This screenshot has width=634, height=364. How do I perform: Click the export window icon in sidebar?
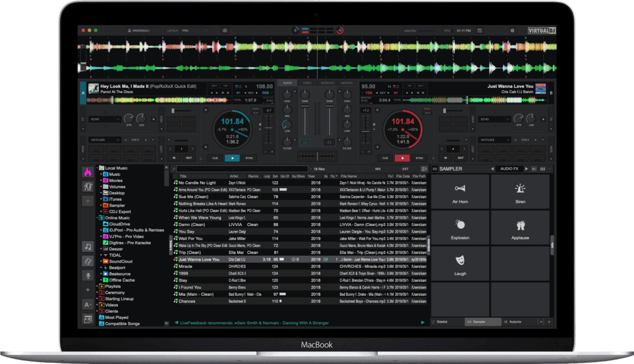coord(88,319)
